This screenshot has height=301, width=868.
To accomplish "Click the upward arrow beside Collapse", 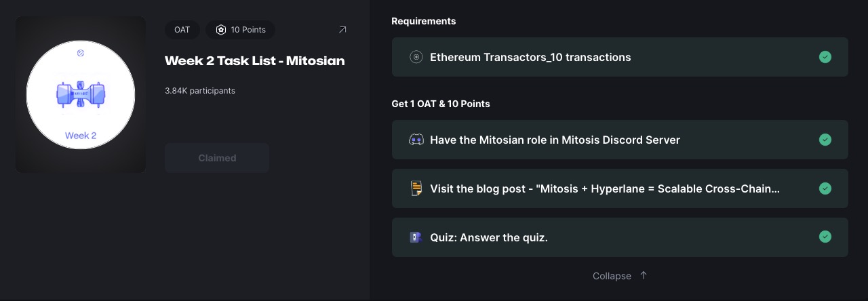I will (x=644, y=275).
